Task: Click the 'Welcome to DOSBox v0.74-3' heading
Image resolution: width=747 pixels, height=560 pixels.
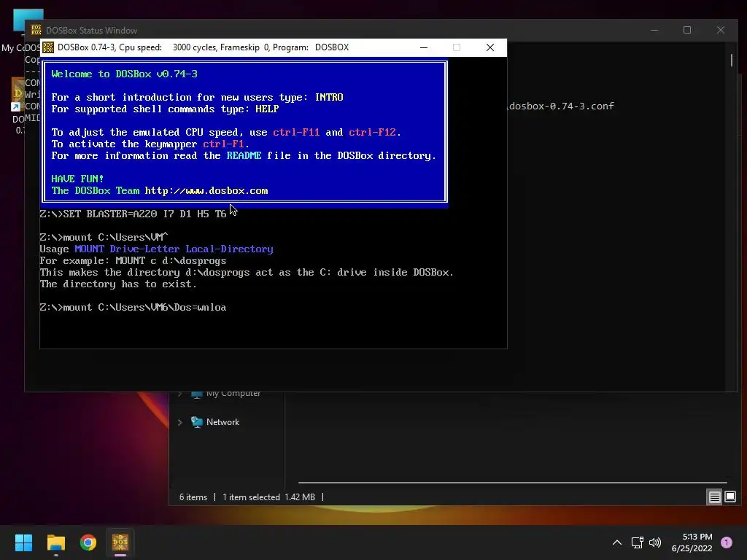Action: (124, 74)
